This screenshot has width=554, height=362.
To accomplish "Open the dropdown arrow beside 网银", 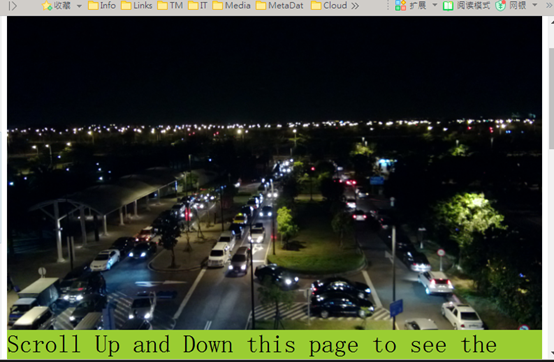I will 535,5.
